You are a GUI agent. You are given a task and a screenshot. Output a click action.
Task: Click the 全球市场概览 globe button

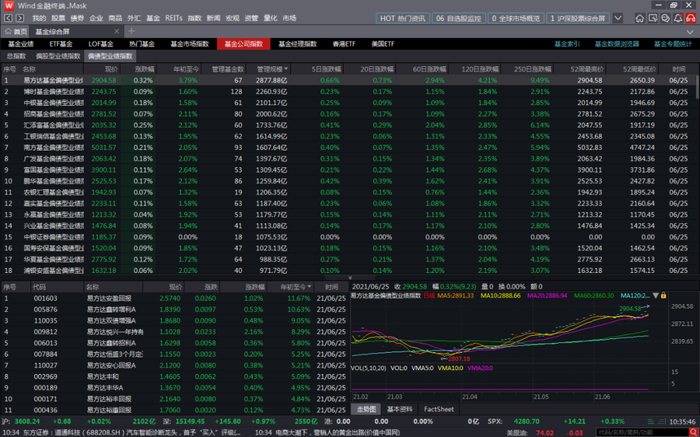pyautogui.click(x=515, y=18)
